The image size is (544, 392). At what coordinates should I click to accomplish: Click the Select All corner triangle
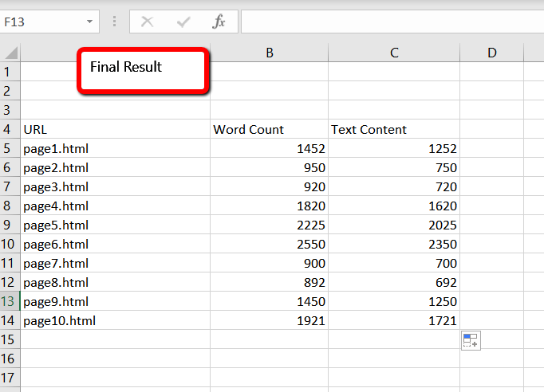11,53
